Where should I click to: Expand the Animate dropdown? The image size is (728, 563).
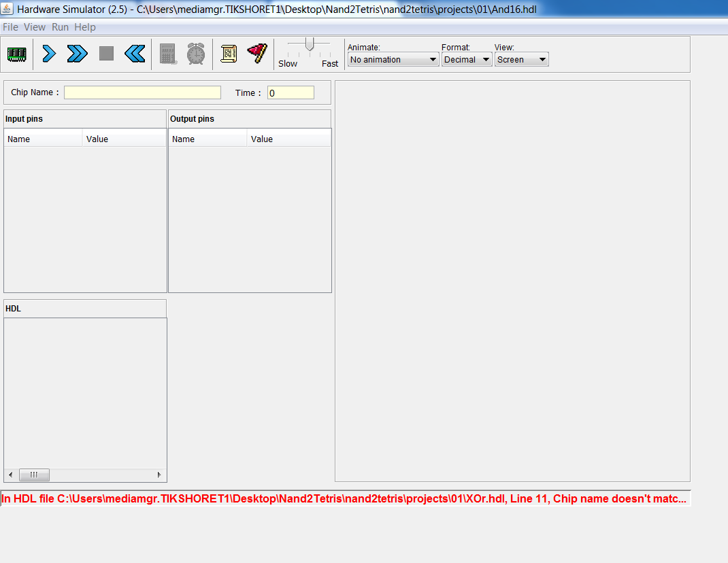393,60
